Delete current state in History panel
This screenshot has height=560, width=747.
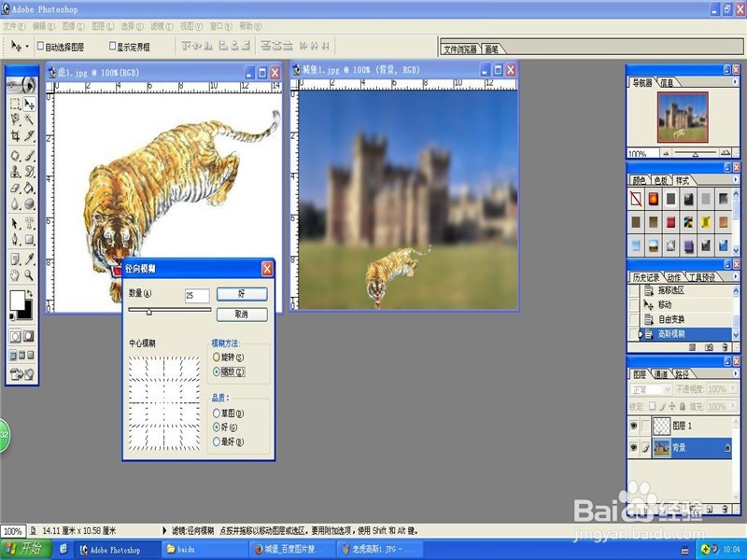point(726,347)
